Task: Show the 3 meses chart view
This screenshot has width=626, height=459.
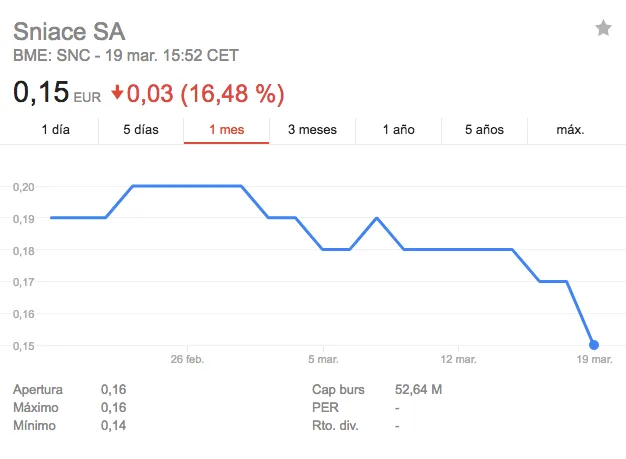Action: click(x=312, y=130)
